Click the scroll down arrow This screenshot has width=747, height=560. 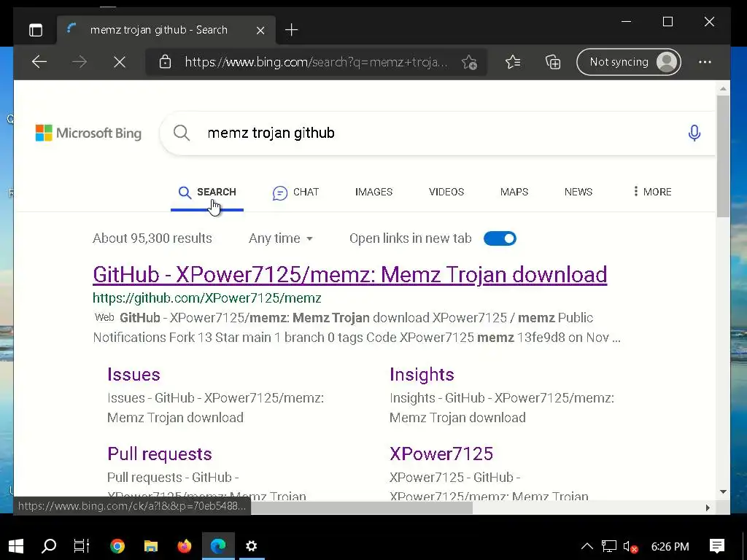[723, 492]
